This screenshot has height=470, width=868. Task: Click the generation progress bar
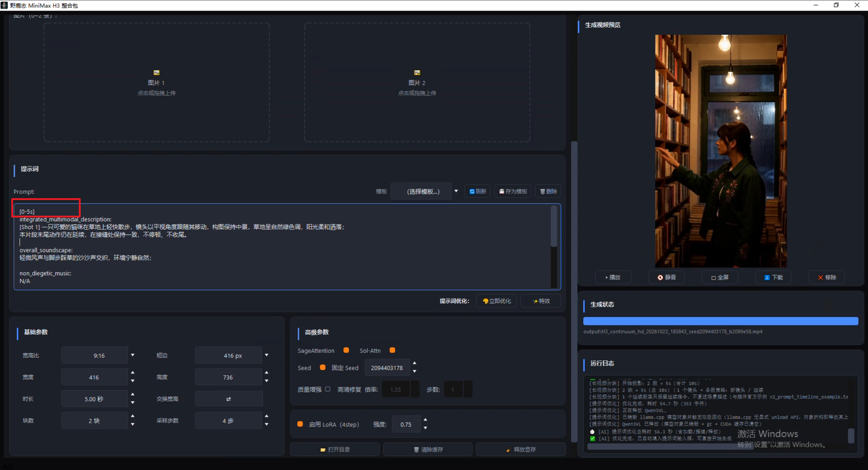tap(721, 321)
